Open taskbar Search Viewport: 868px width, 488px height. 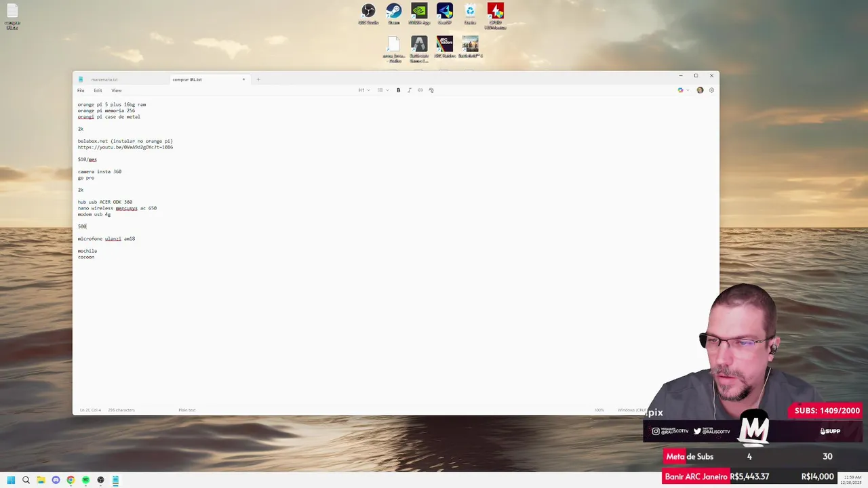[x=26, y=480]
